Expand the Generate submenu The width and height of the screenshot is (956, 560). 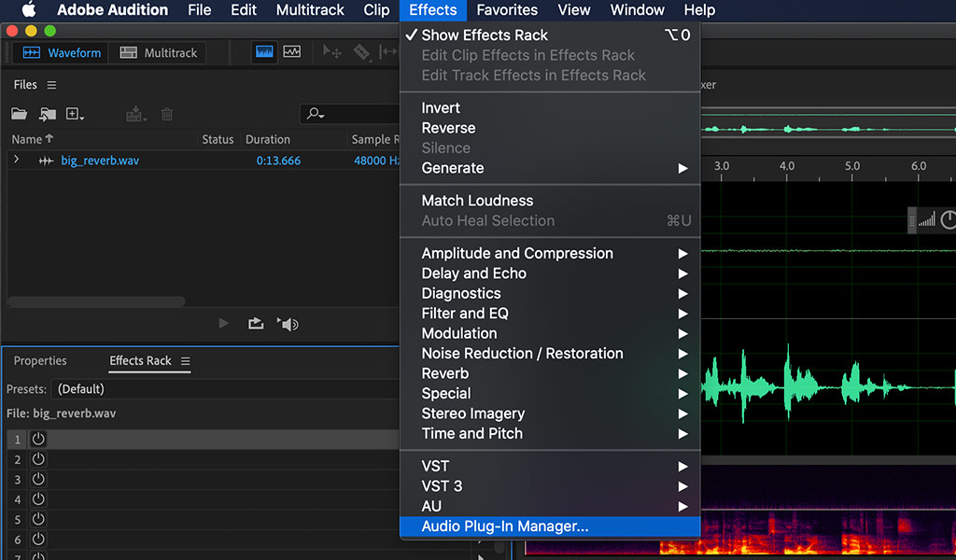click(x=549, y=168)
